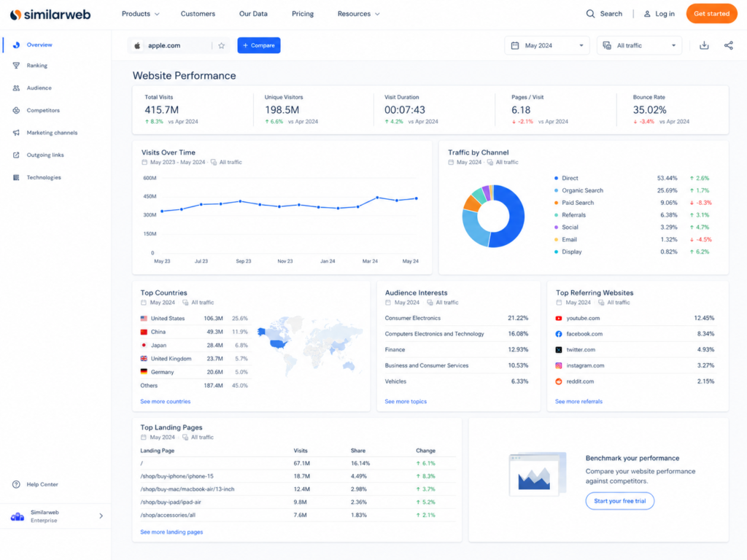The width and height of the screenshot is (747, 560).
Task: Expand the All traffic filter dropdown
Action: point(639,45)
